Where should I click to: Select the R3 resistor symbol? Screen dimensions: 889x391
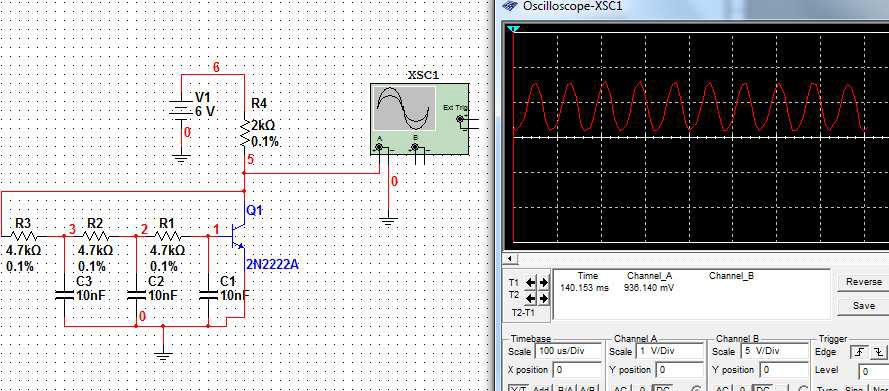tap(23, 235)
